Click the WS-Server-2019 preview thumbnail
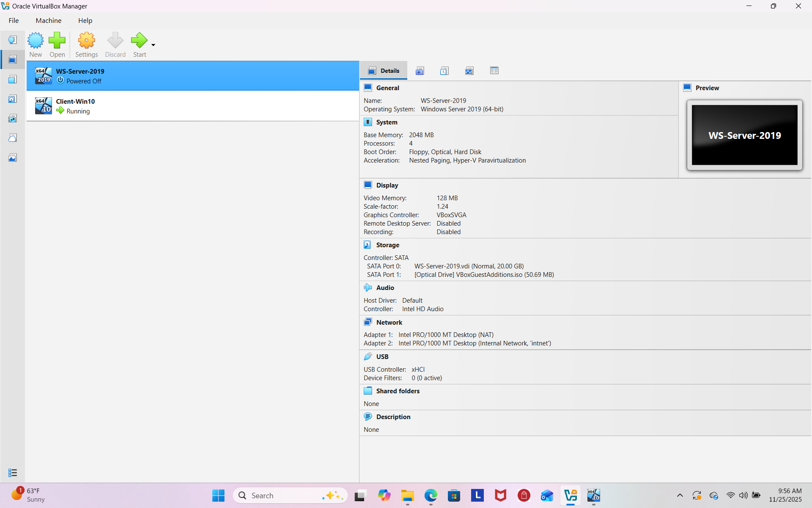The width and height of the screenshot is (812, 508). pyautogui.click(x=744, y=135)
